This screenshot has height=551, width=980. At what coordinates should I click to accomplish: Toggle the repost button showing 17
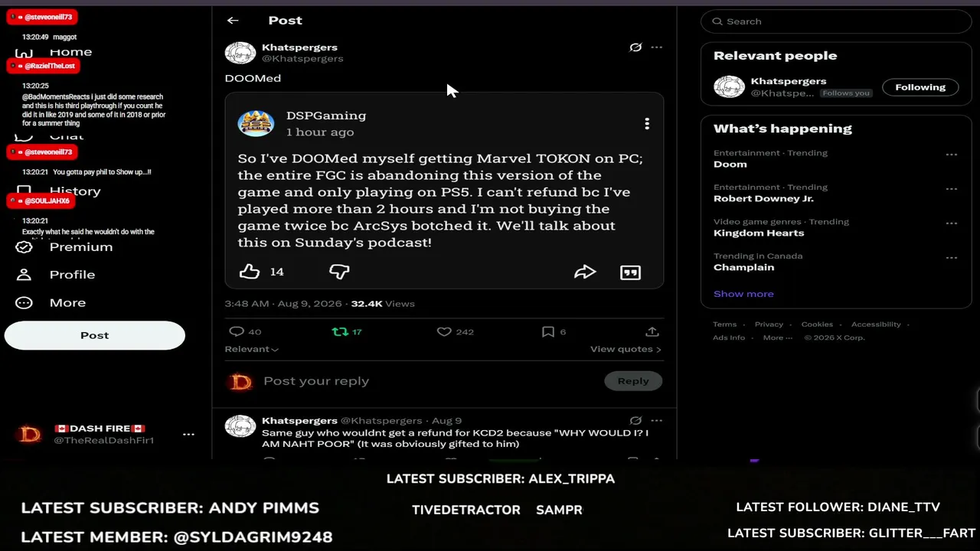(x=340, y=331)
